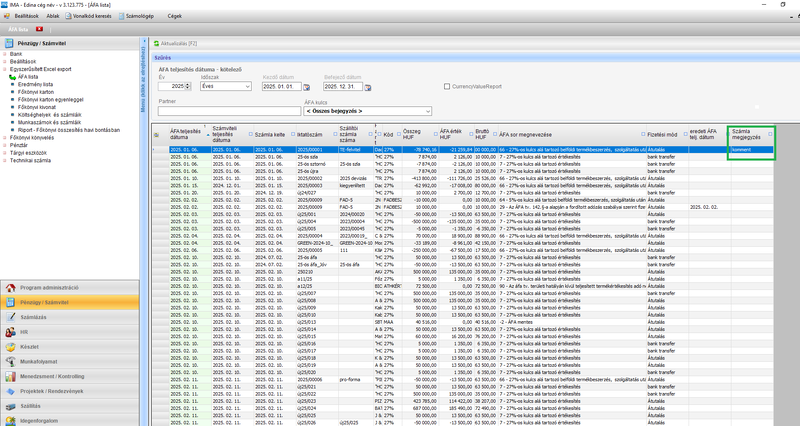Toggle filter box on Számla megjegyzés column
800x426 pixels.
coord(770,132)
